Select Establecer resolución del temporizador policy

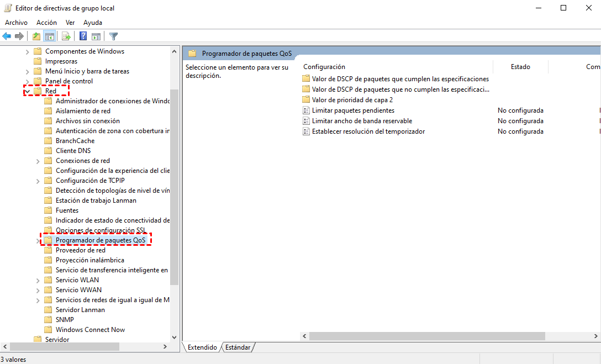[x=368, y=131]
